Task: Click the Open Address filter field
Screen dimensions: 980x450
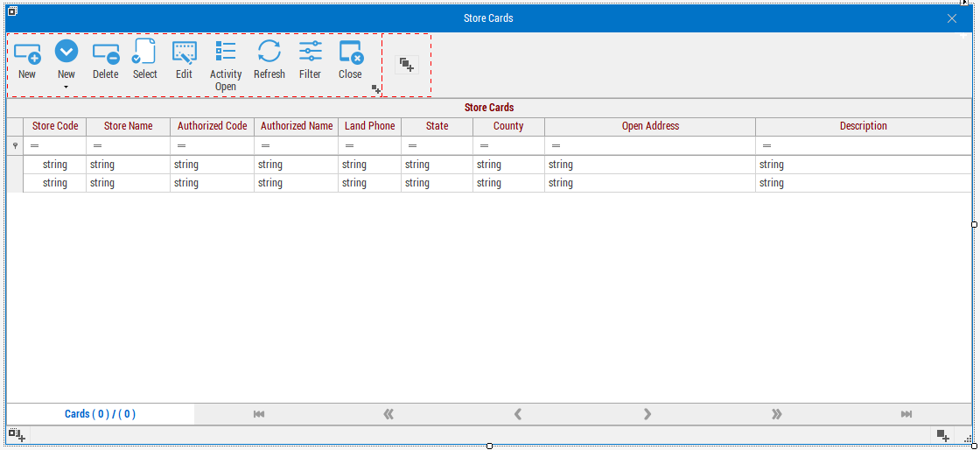Action: 650,145
